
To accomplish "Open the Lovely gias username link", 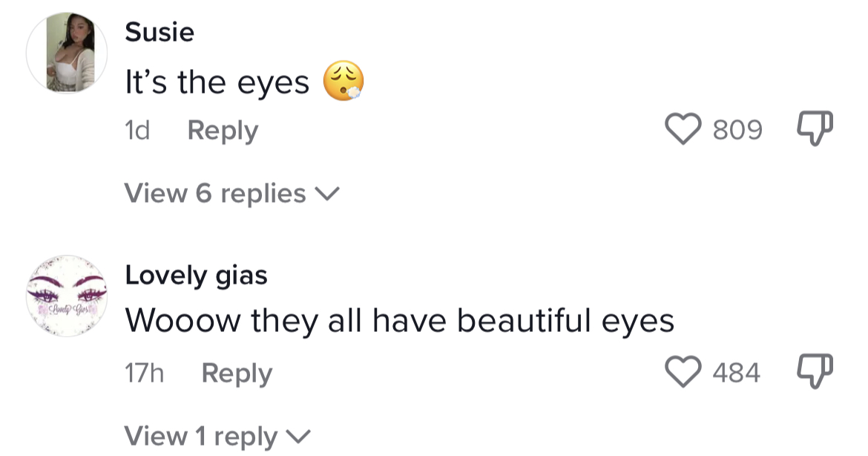I will click(x=196, y=276).
